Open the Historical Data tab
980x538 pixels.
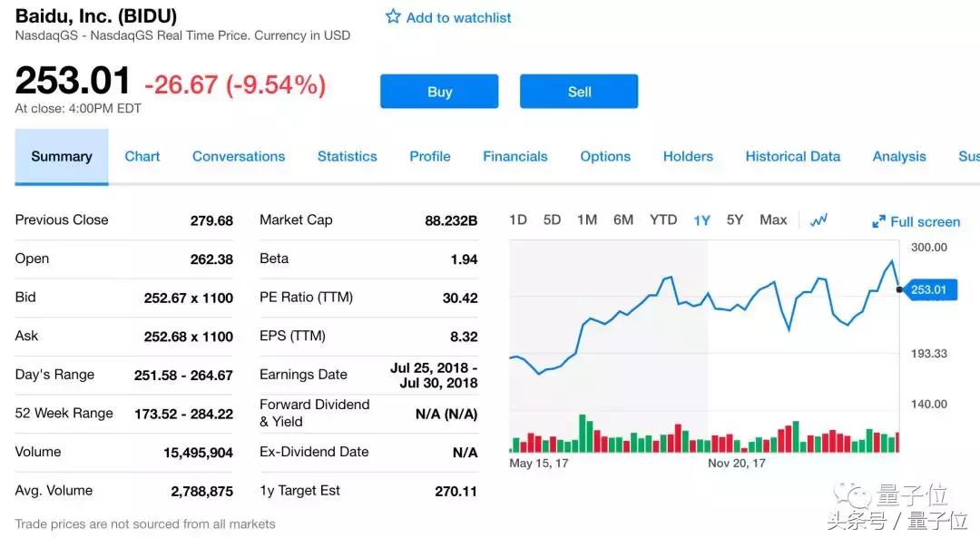(x=793, y=156)
